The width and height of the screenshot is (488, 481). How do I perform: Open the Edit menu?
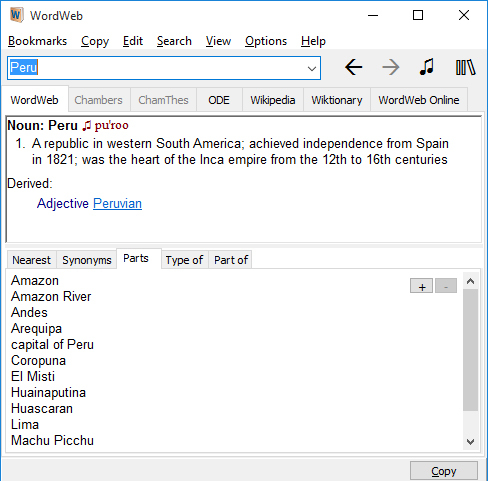133,41
